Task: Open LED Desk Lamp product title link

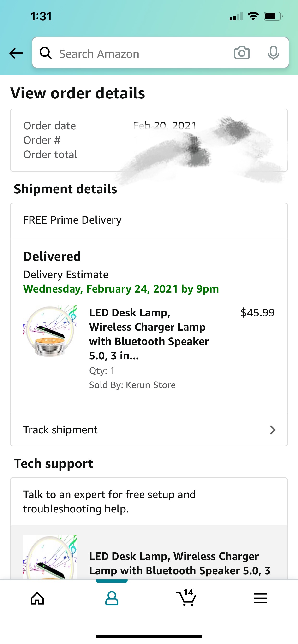Action: click(x=149, y=334)
